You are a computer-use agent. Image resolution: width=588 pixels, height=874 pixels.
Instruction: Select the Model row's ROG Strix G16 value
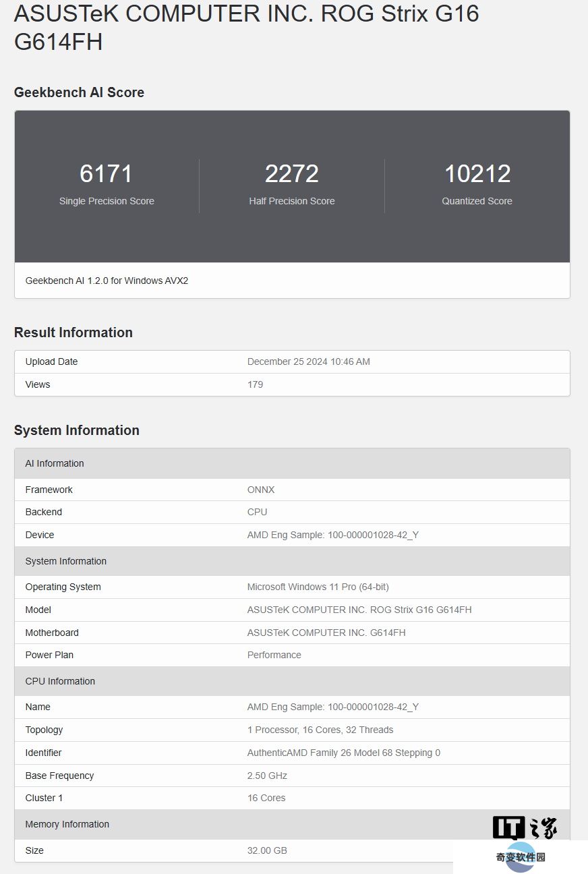(x=359, y=610)
